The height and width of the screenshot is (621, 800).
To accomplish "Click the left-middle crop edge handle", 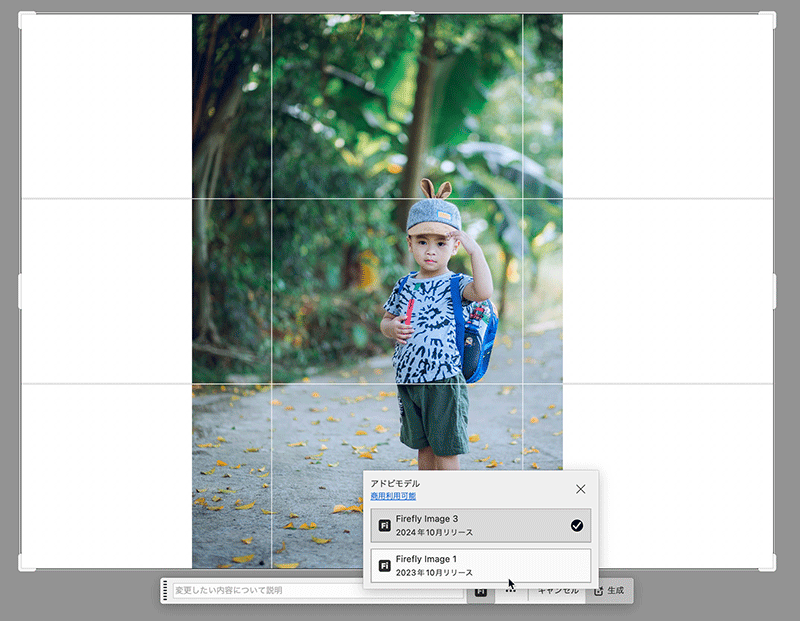I will tap(21, 291).
